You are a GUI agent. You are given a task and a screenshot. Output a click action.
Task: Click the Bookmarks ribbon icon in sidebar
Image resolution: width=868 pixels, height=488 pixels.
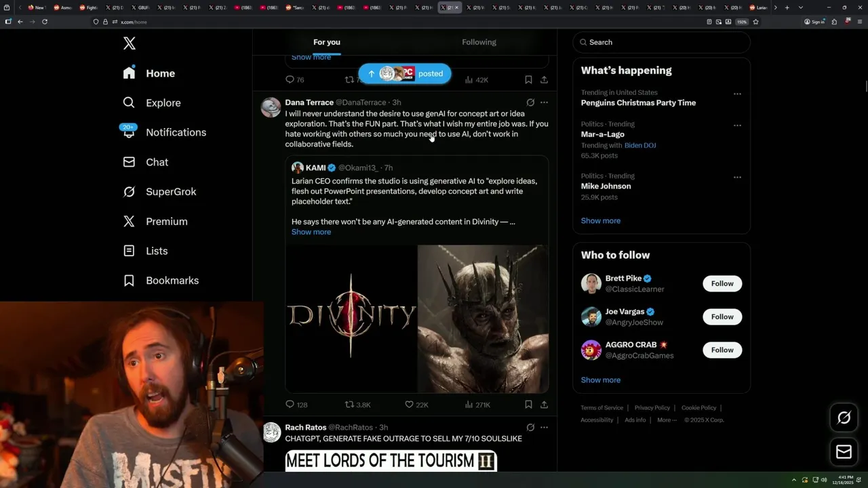tap(129, 281)
